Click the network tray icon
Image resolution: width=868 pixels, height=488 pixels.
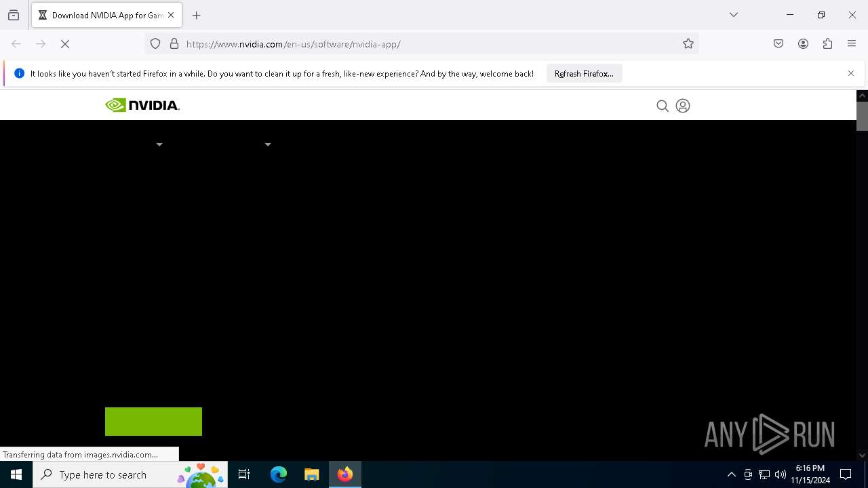764,474
